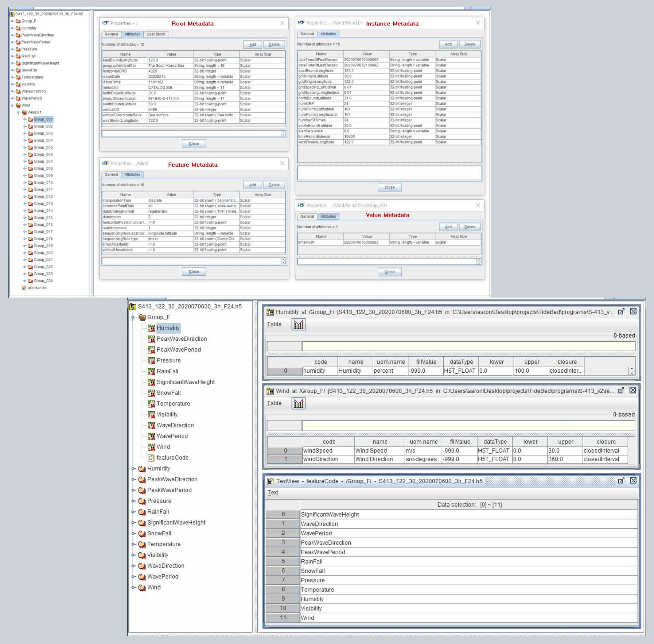The height and width of the screenshot is (644, 654).
Task: Click Add in Root Metadata dialog
Action: [253, 44]
